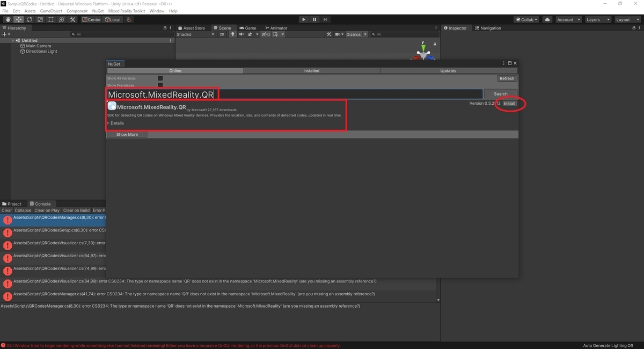Switch to Updates tab in NuGet
Viewport: 644px width, 349px height.
coord(448,70)
